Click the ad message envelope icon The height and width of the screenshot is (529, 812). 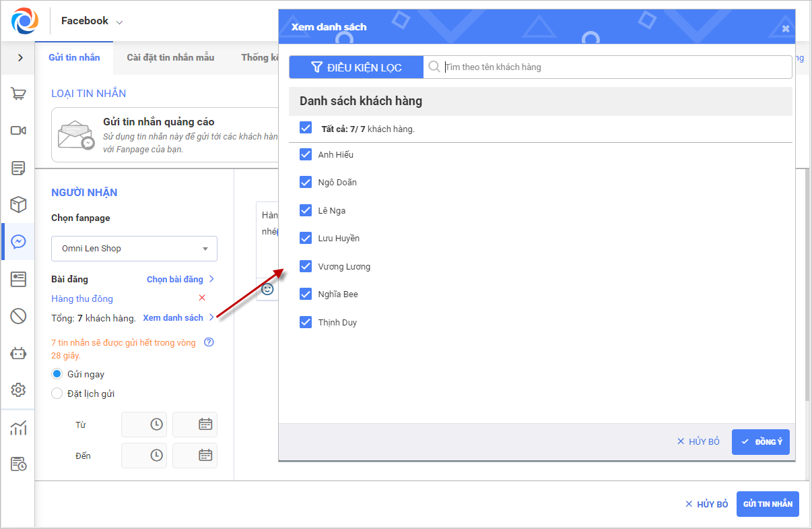click(76, 135)
